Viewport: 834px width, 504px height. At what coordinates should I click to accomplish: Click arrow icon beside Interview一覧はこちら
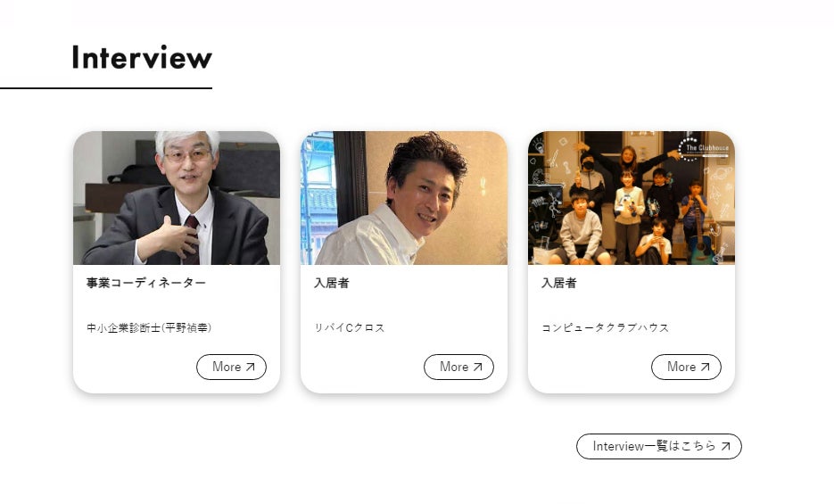[x=725, y=446]
